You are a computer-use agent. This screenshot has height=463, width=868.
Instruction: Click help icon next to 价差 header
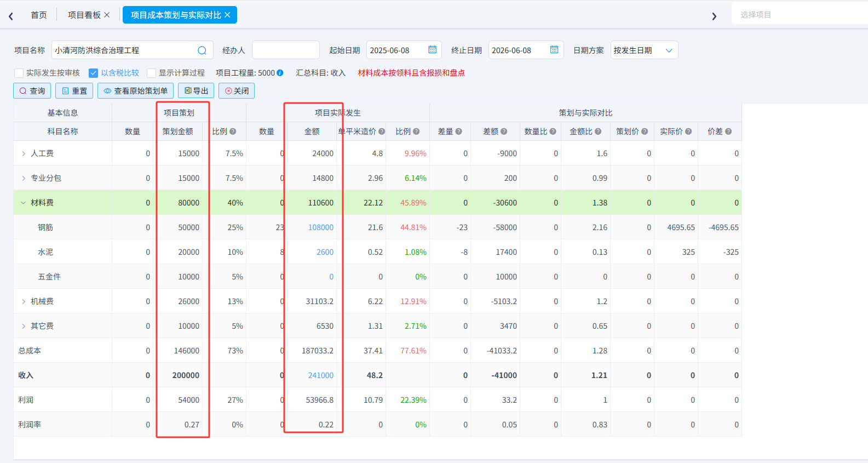click(x=728, y=132)
